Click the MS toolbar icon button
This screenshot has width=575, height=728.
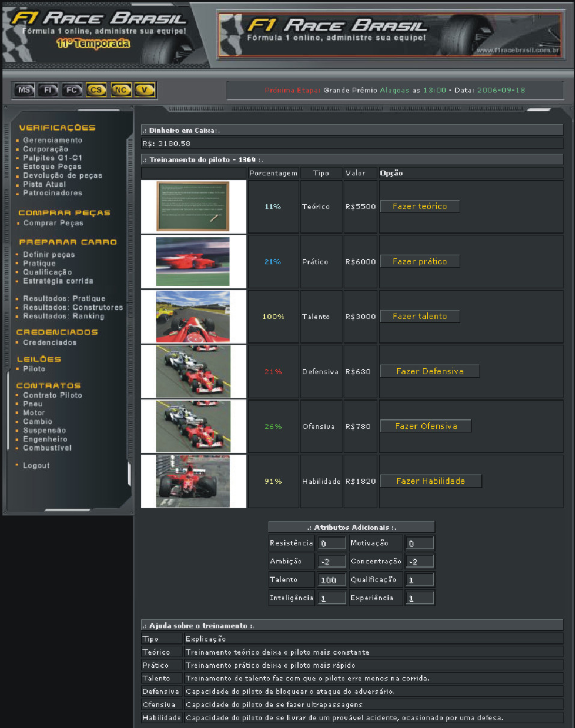point(24,90)
